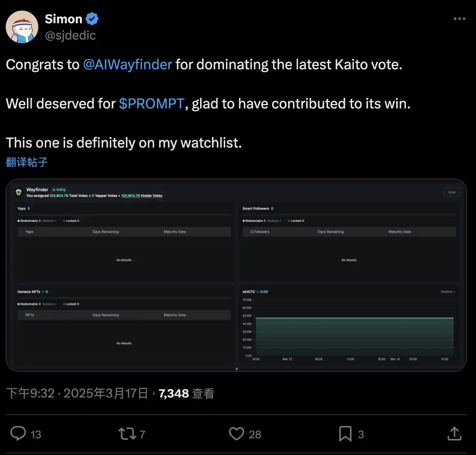Open the @sjdedic handle
Viewport: 476px width, 455px height.
point(70,35)
